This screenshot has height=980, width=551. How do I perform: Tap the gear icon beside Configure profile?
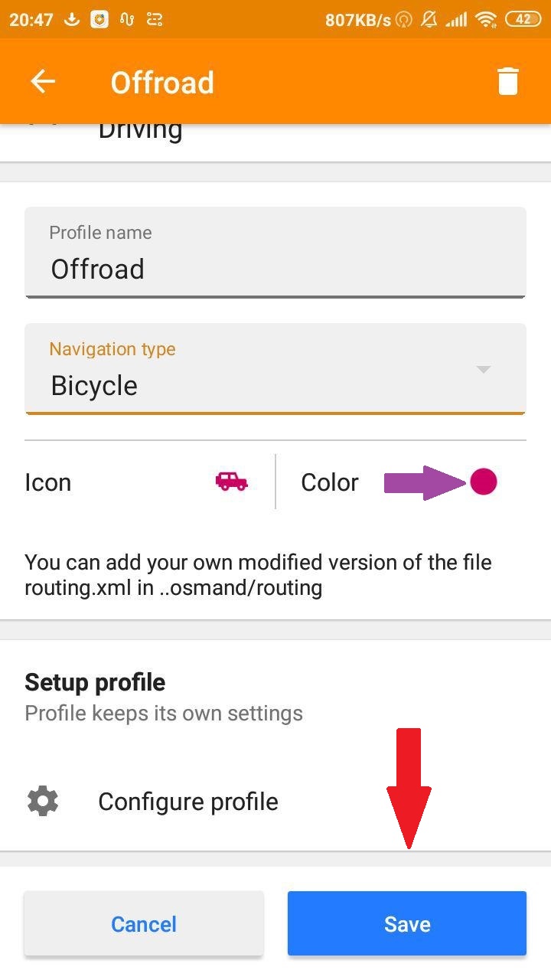42,802
